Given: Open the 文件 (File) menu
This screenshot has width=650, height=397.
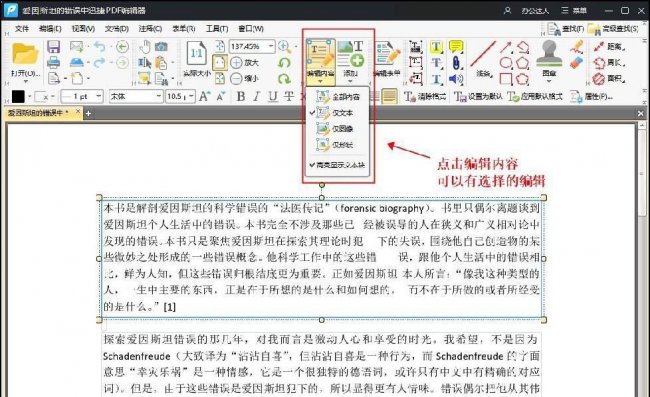Looking at the screenshot, I should coord(22,29).
